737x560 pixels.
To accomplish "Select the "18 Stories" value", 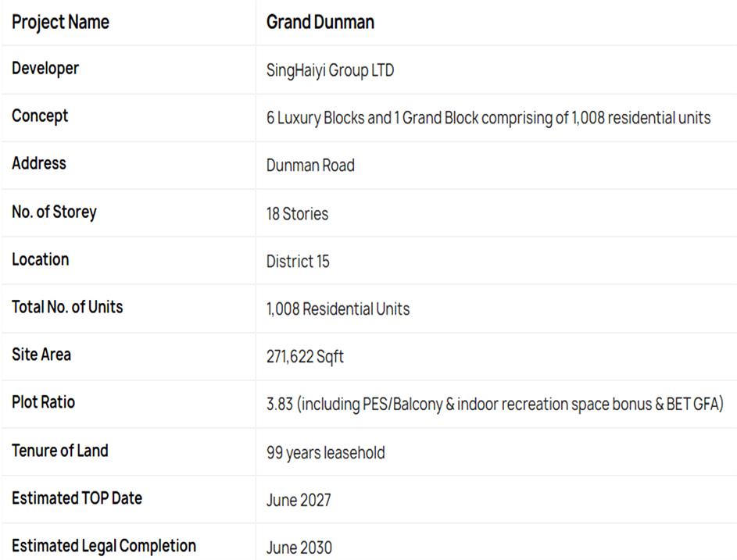I will [297, 213].
